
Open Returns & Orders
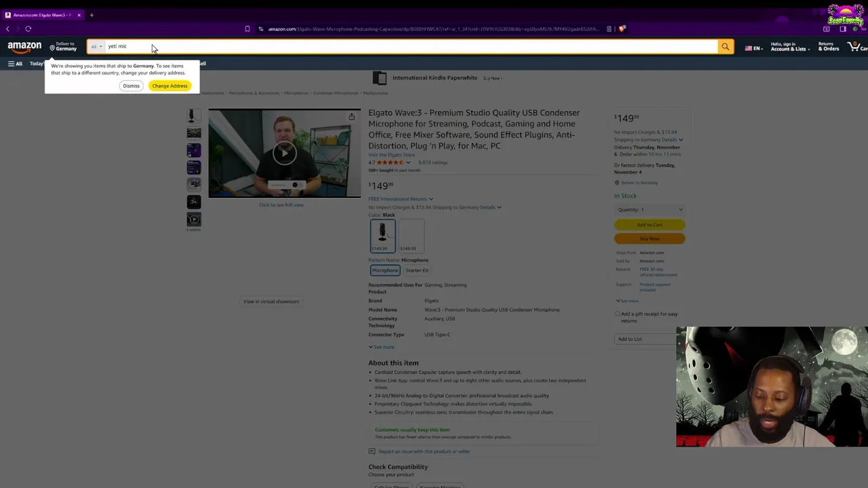828,47
